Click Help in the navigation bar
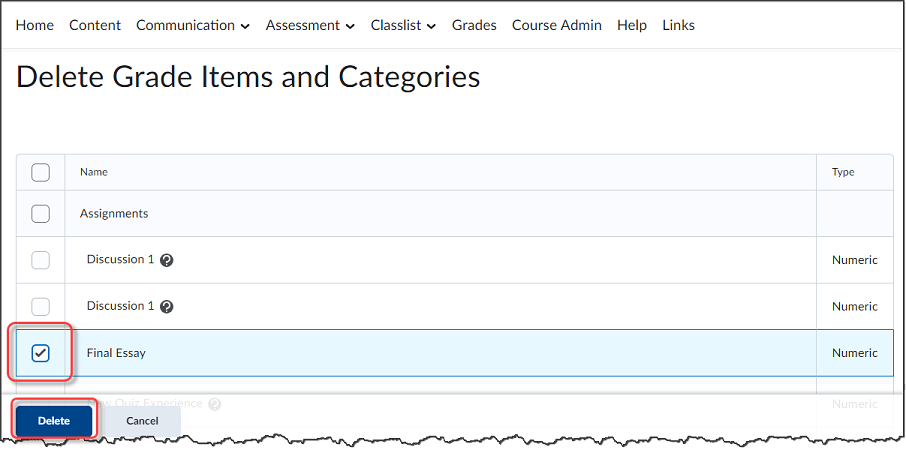Screen dimensions: 906x450 pos(632,25)
